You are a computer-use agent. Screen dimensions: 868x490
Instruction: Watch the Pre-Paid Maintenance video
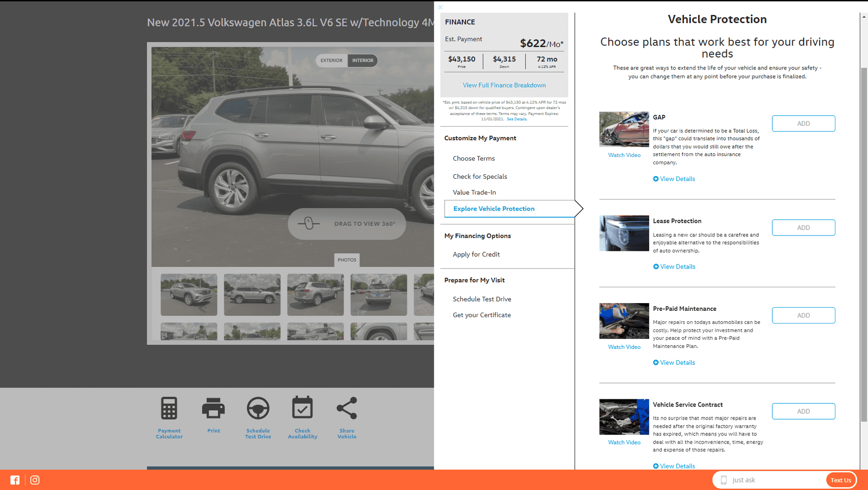pyautogui.click(x=624, y=347)
